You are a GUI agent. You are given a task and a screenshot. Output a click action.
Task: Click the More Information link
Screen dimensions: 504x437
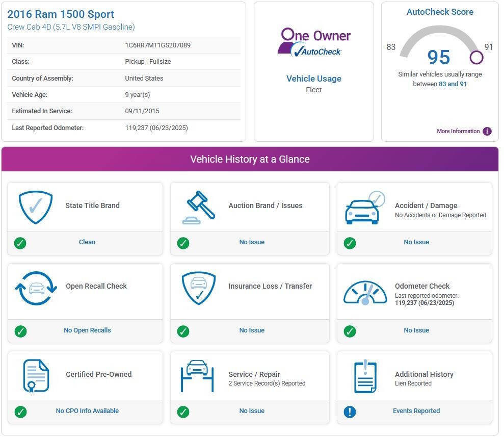click(458, 131)
